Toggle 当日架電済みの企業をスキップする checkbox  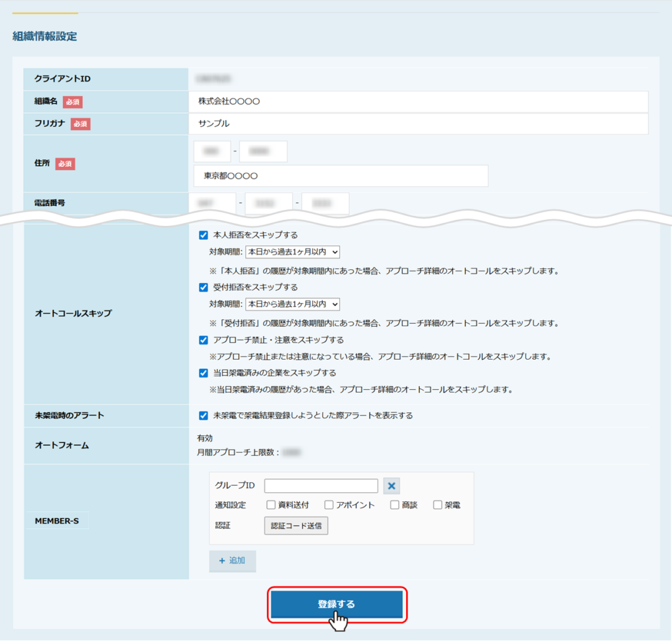click(203, 373)
